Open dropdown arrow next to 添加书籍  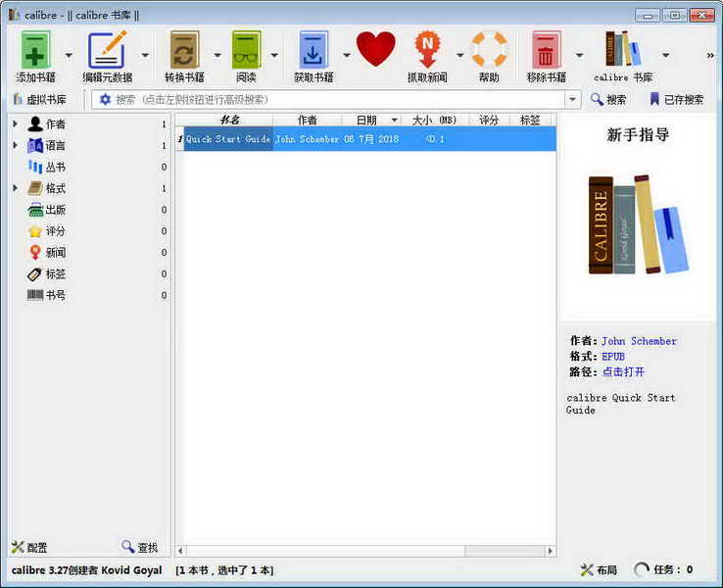click(69, 55)
